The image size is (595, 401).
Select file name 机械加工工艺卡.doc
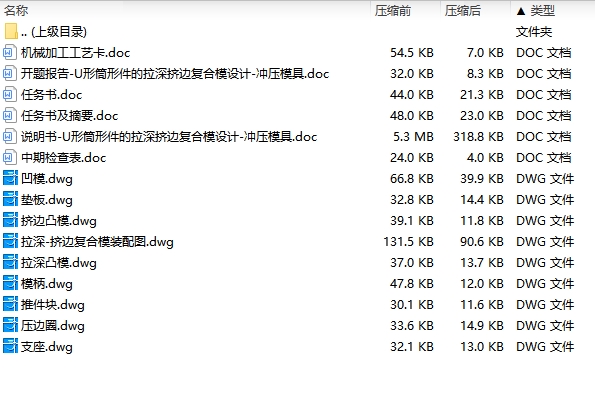pos(76,53)
